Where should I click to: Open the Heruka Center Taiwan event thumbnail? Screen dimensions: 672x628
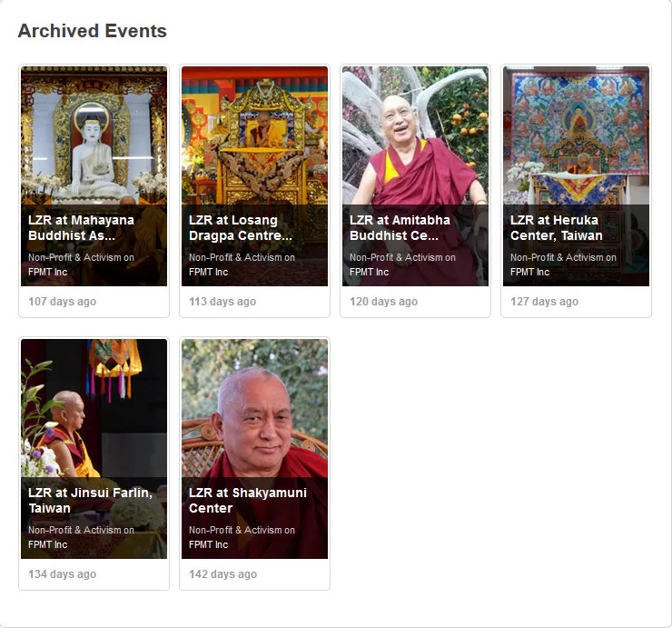coord(576,135)
